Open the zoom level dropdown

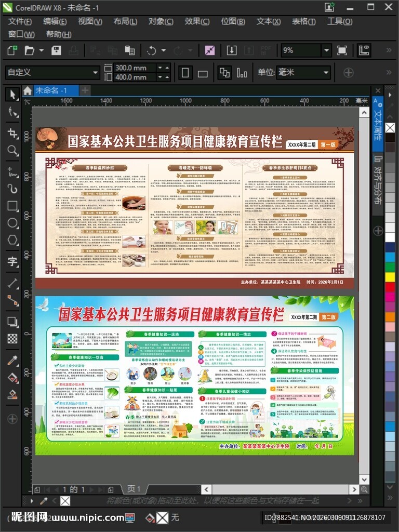click(x=326, y=50)
